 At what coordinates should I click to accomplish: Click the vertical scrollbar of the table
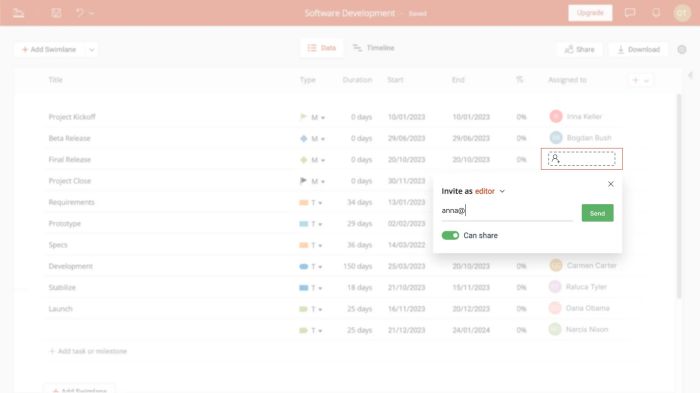click(x=679, y=196)
